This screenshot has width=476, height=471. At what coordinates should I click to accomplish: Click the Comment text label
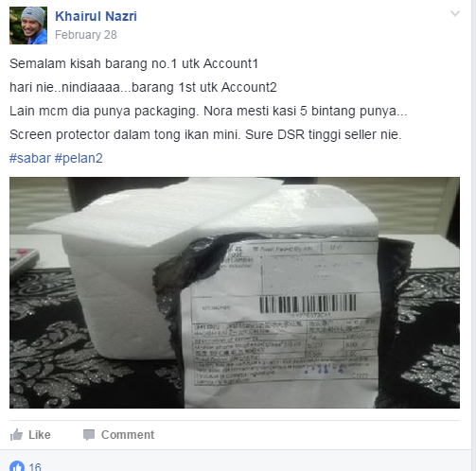coord(128,435)
